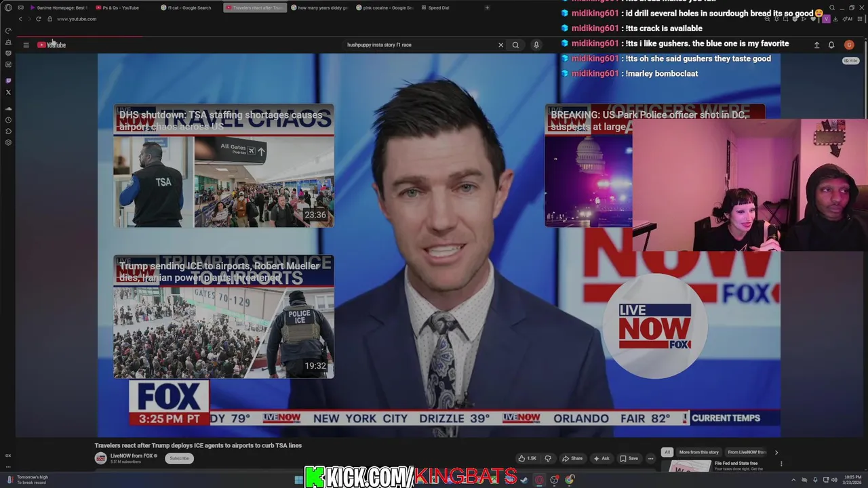Open the LiveNOW from FOX channel name
The image size is (868, 488).
point(132,455)
